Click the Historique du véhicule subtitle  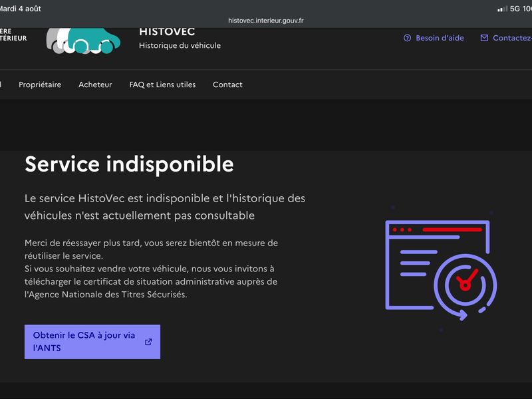tap(180, 45)
